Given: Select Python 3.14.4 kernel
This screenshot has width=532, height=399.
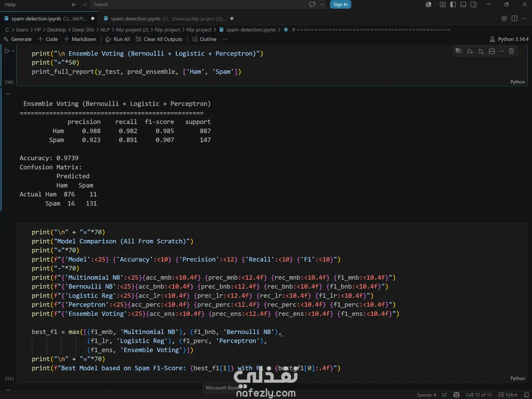Looking at the screenshot, I should (x=509, y=39).
